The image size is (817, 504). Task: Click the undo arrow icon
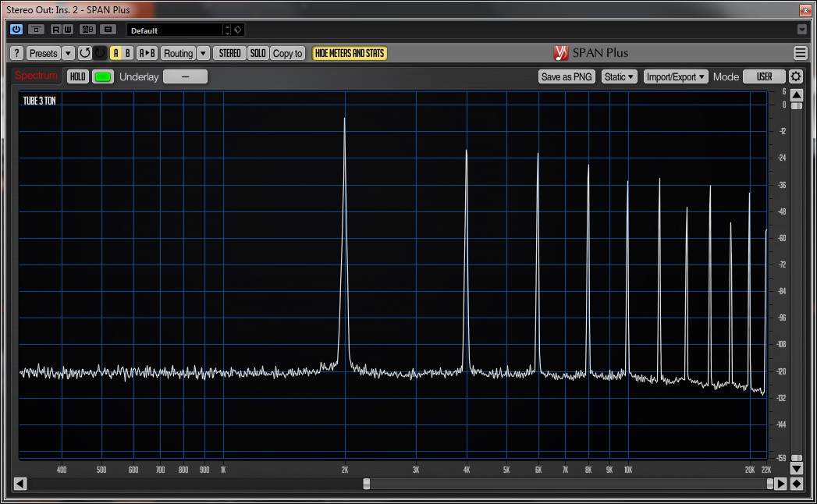tap(84, 53)
